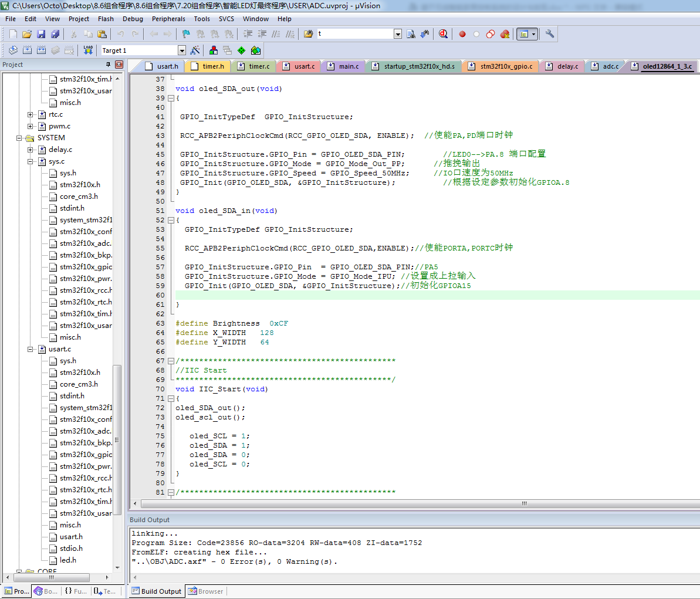Collapse the function fold at line 52

[x=171, y=220]
